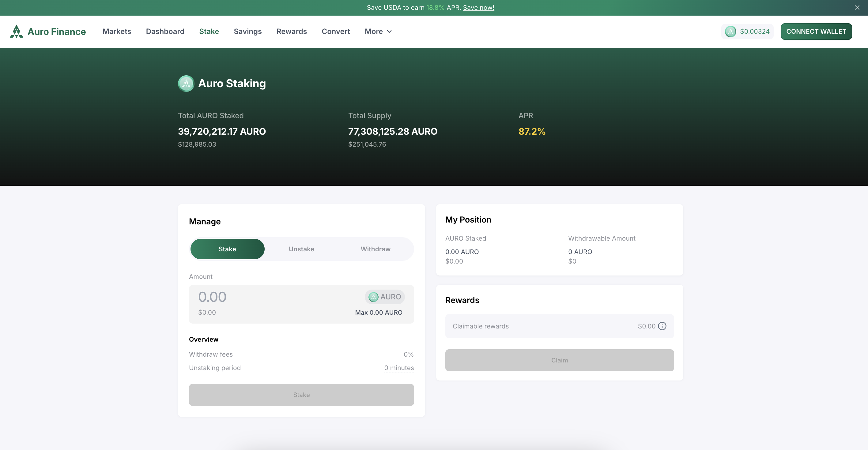Select the Stake toggle in Manage panel
The height and width of the screenshot is (450, 868).
(x=227, y=249)
